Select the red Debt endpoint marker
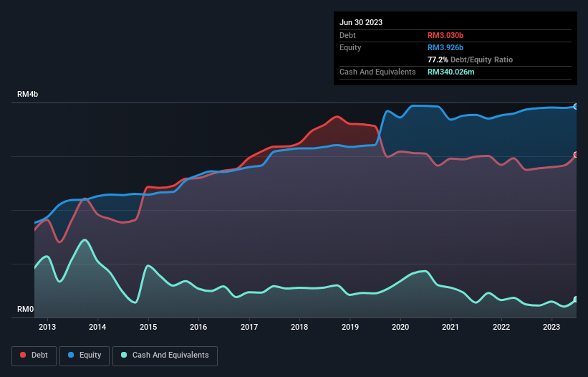This screenshot has width=588, height=377. coord(576,155)
